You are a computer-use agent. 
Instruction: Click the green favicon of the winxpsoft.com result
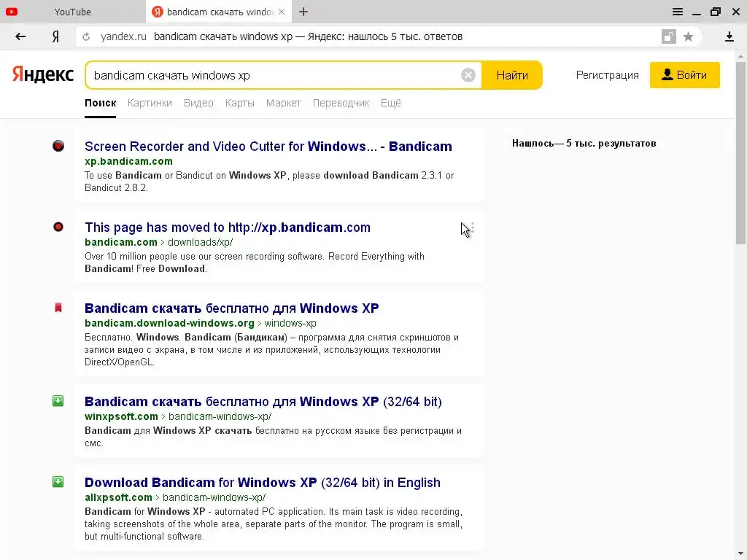pyautogui.click(x=58, y=401)
